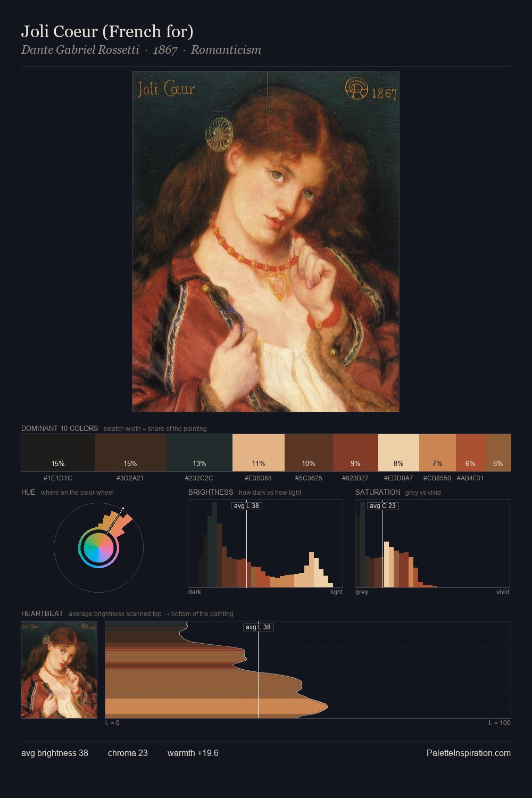Click the 'HUE' section heading

28,492
